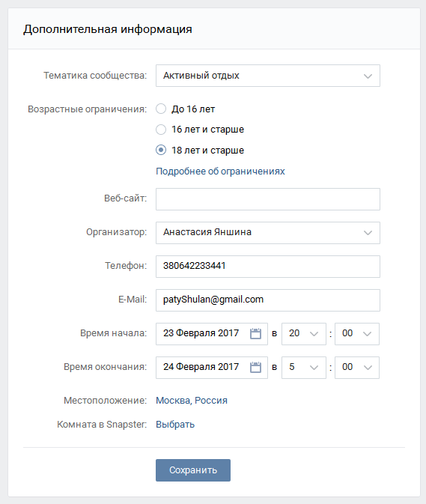Open the start date calendar icon
The height and width of the screenshot is (504, 426).
click(255, 334)
